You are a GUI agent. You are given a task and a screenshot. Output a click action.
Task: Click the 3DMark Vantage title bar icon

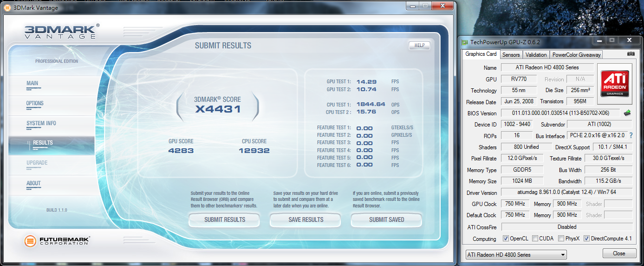click(7, 7)
